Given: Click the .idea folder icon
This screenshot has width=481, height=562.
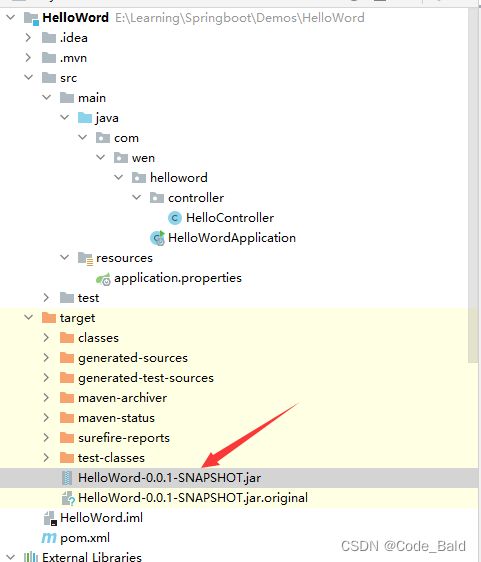Looking at the screenshot, I should 49,37.
